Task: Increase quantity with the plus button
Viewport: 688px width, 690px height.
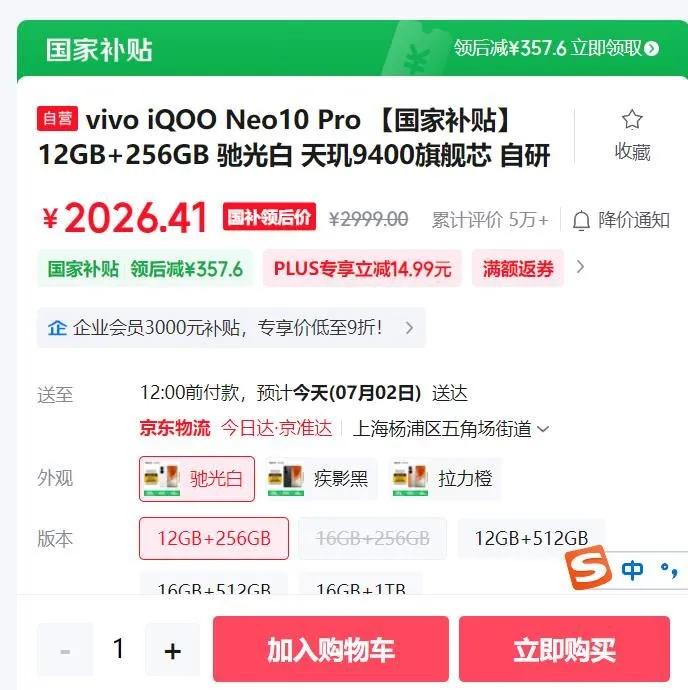Action: (173, 650)
